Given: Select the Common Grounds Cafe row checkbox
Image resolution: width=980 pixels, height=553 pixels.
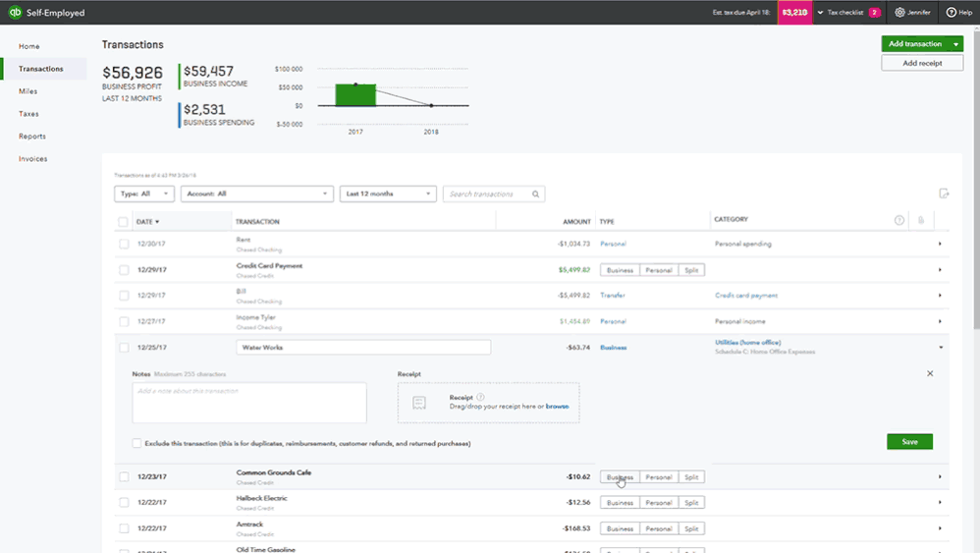Looking at the screenshot, I should pyautogui.click(x=124, y=476).
